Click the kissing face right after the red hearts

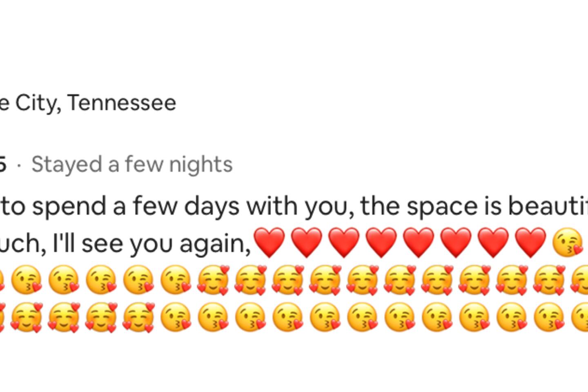[567, 244]
